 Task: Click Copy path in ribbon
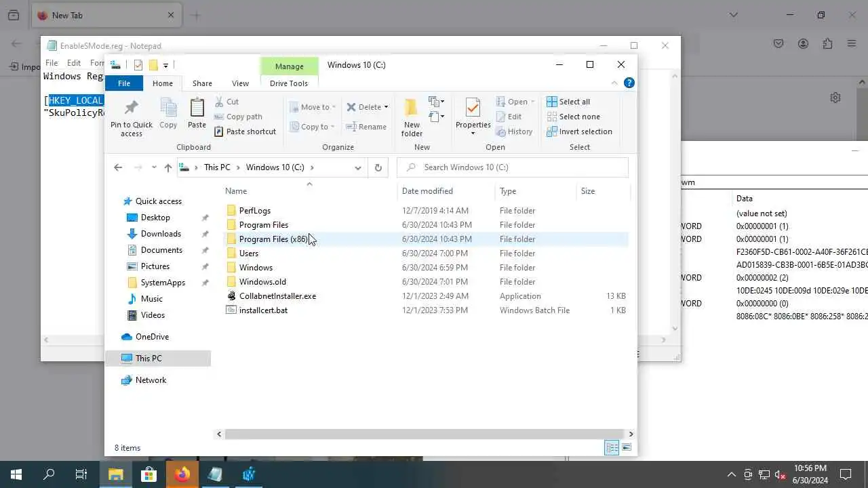(238, 117)
